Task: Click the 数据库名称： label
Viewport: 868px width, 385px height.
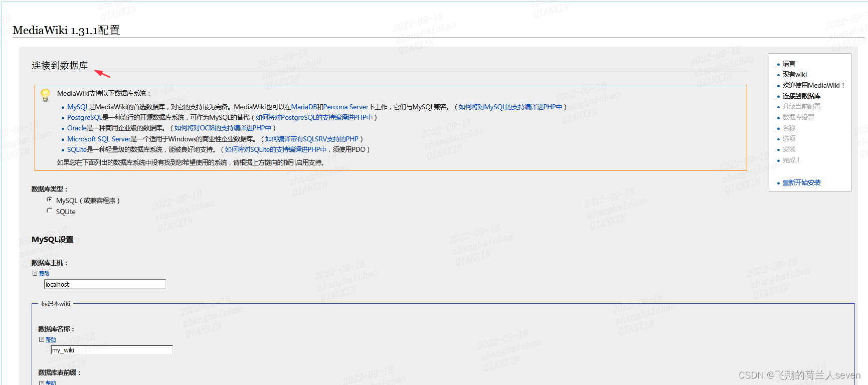Action: click(x=56, y=329)
